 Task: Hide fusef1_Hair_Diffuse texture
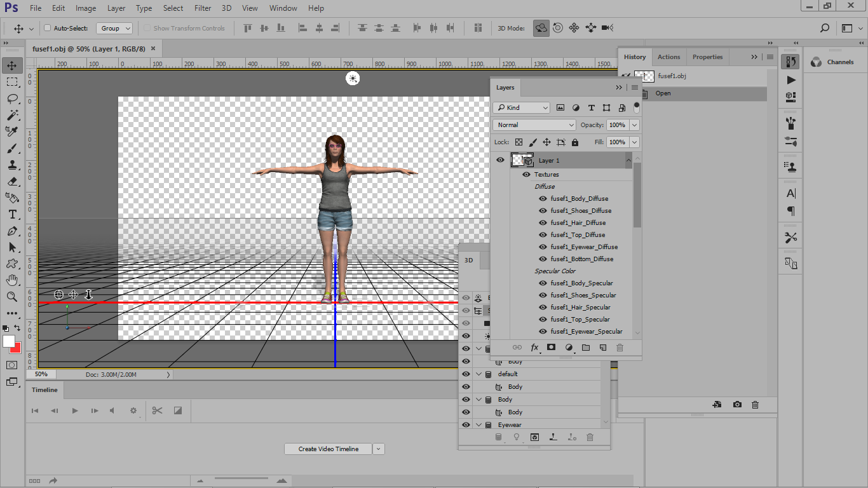point(543,222)
